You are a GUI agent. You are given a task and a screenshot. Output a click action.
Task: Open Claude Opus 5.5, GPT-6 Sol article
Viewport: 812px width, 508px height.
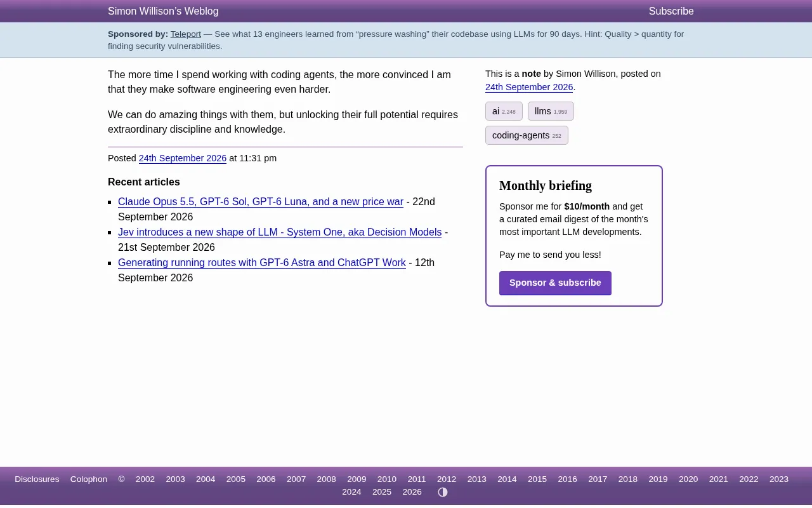261,202
